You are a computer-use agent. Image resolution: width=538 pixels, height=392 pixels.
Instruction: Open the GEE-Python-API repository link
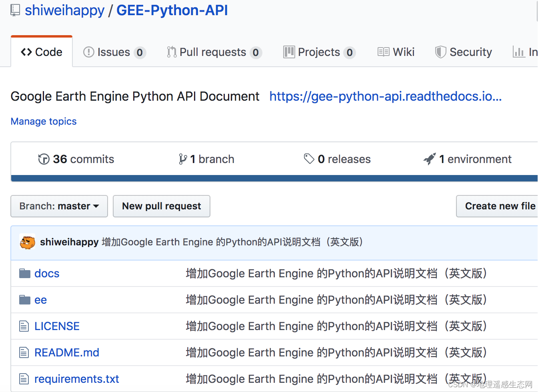point(172,10)
